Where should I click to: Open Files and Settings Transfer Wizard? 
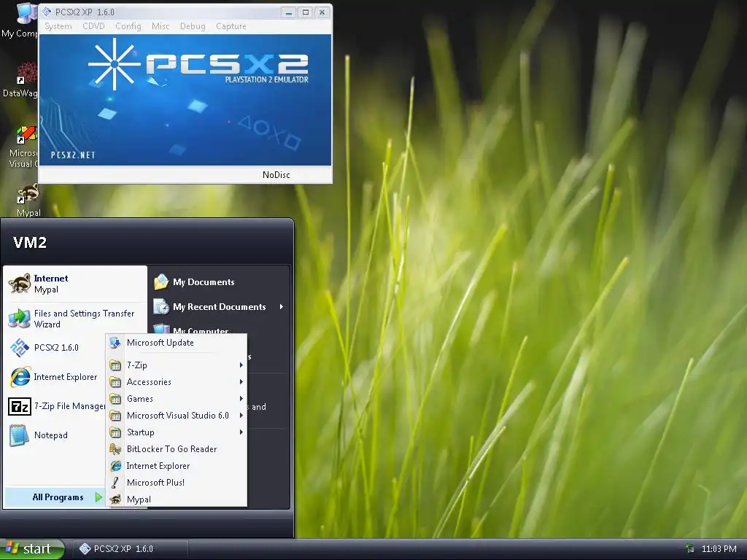75,319
